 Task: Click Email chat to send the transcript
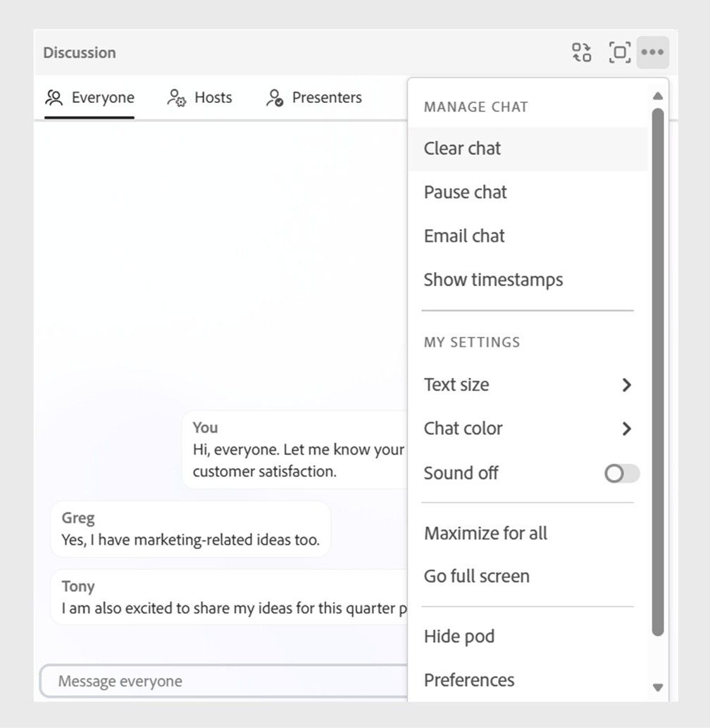[463, 235]
